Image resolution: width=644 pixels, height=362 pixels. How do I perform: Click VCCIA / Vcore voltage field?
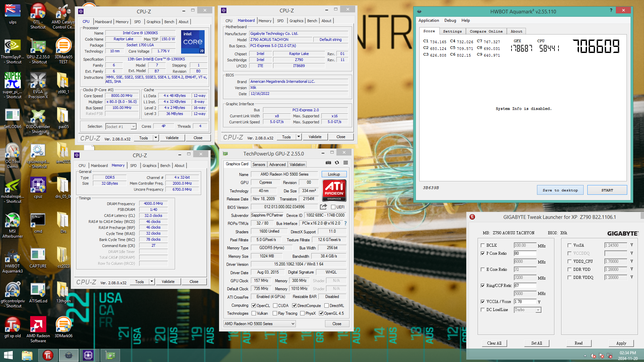(525, 302)
